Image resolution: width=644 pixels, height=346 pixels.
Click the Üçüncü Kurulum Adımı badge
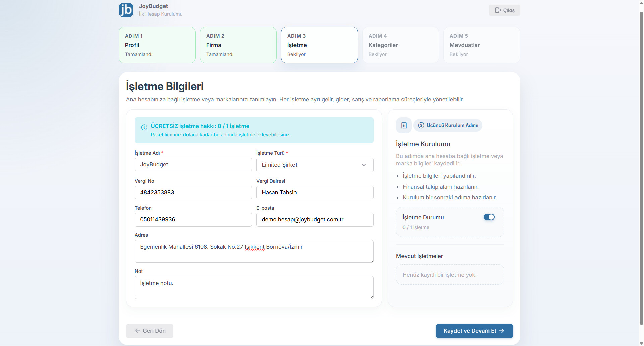[x=448, y=125]
